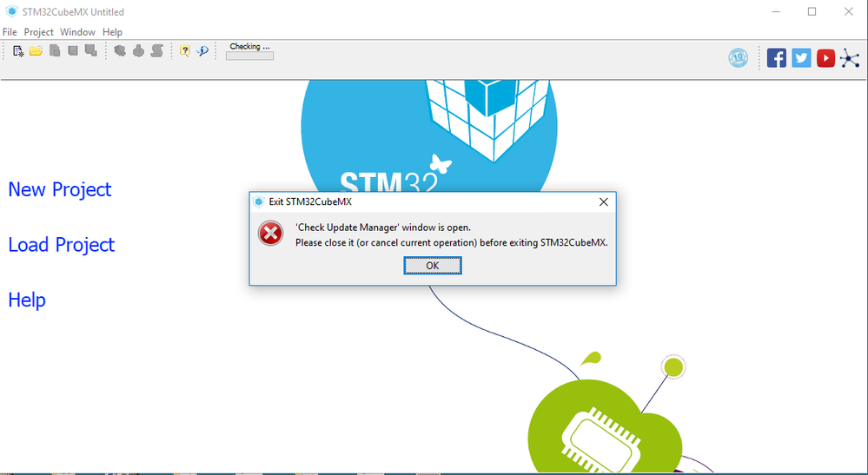This screenshot has height=475, width=868.
Task: Open the YouTube link icon
Action: (x=825, y=57)
